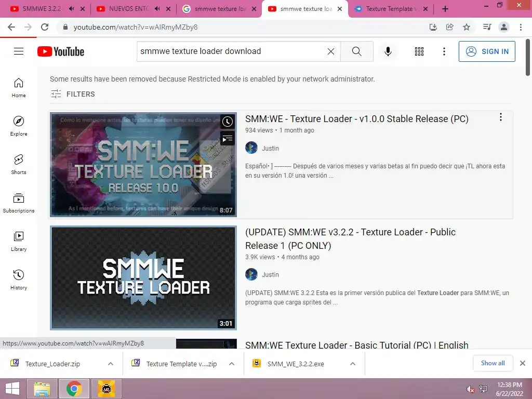
Task: Go to Home in the sidebar
Action: 19,88
